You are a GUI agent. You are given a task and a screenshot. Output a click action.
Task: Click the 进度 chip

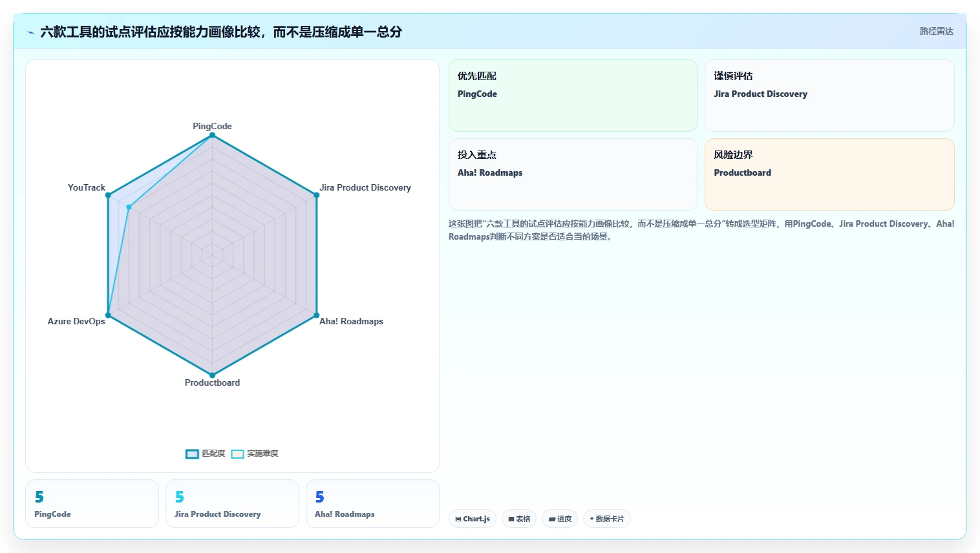coord(560,519)
